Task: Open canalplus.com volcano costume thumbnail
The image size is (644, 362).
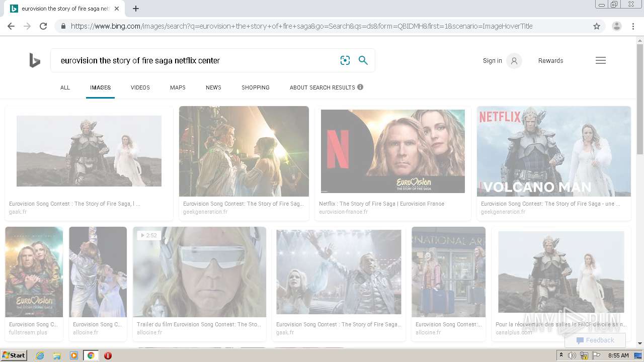Action: [x=561, y=272]
